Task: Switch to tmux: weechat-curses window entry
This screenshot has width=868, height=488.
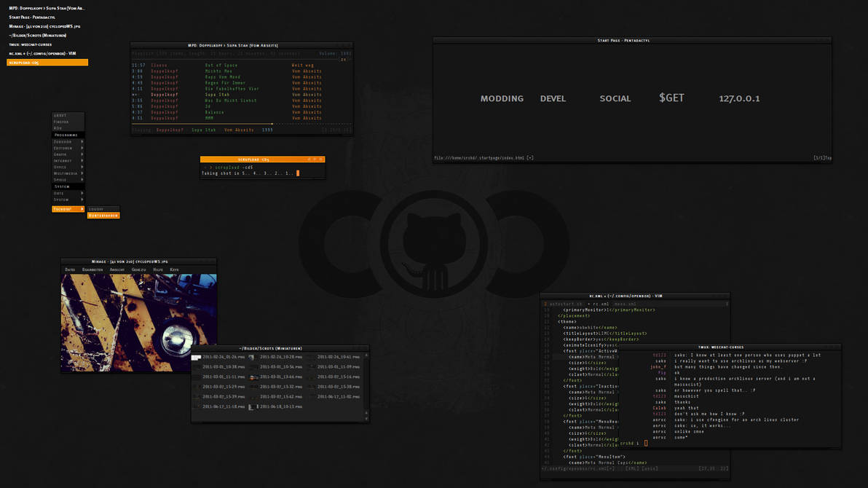Action: tap(31, 44)
